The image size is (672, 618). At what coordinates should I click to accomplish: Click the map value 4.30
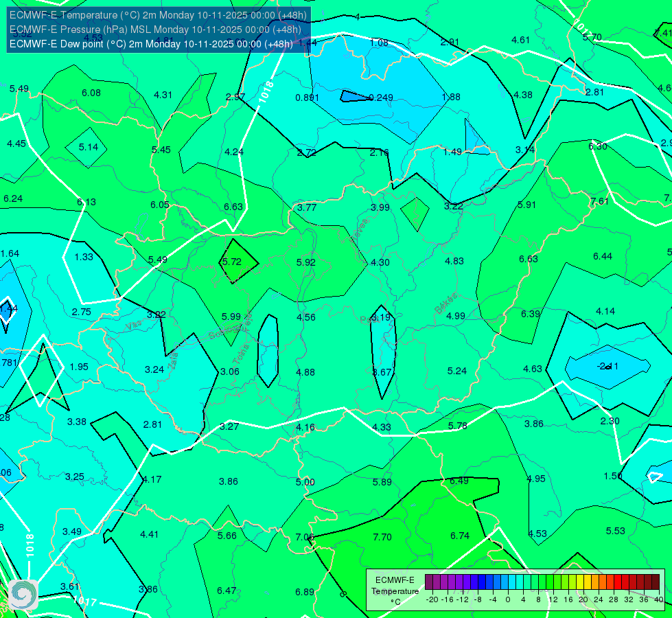(x=380, y=262)
